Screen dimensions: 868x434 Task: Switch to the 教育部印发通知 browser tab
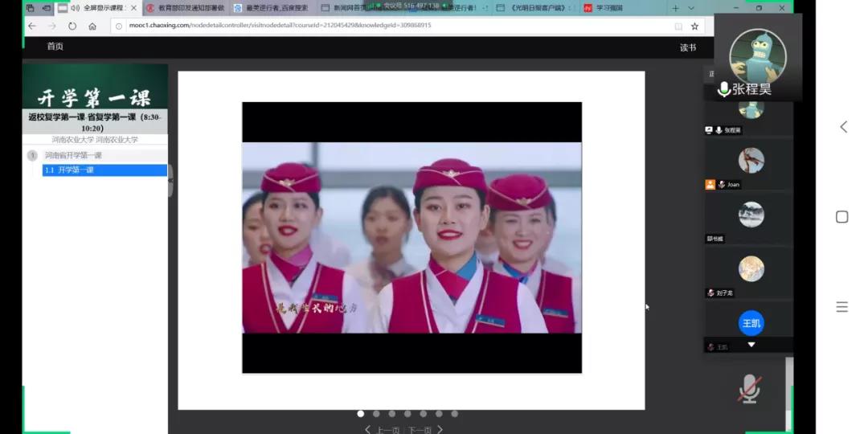(x=185, y=8)
